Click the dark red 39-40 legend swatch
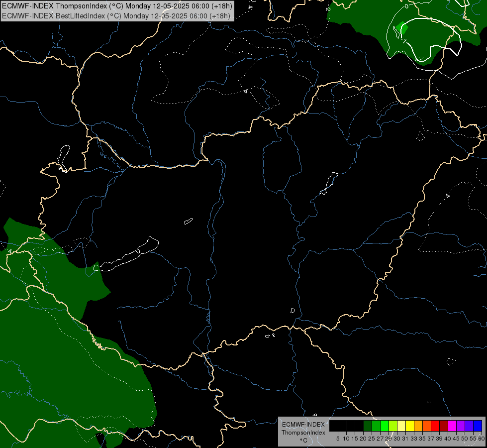The image size is (487, 448). (444, 426)
